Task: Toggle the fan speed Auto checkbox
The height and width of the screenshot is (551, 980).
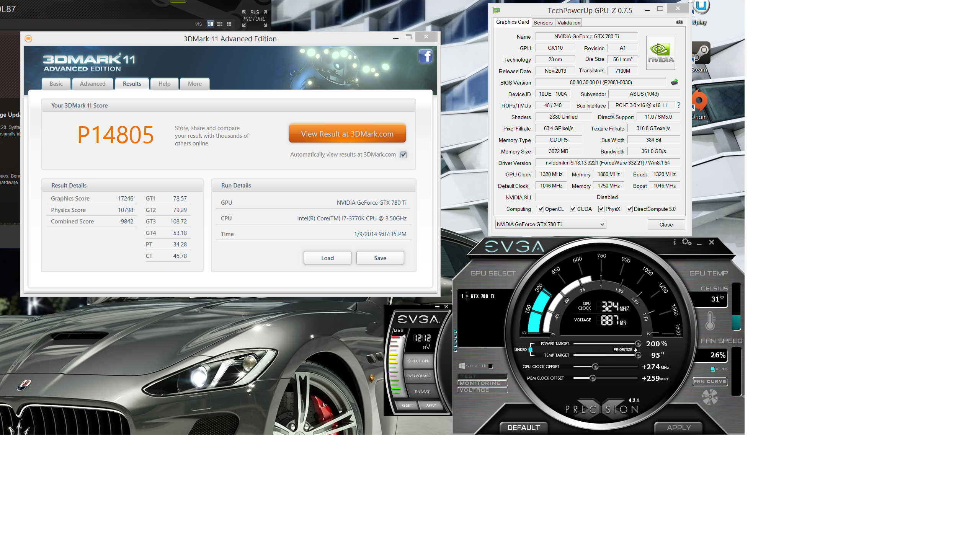Action: [712, 369]
